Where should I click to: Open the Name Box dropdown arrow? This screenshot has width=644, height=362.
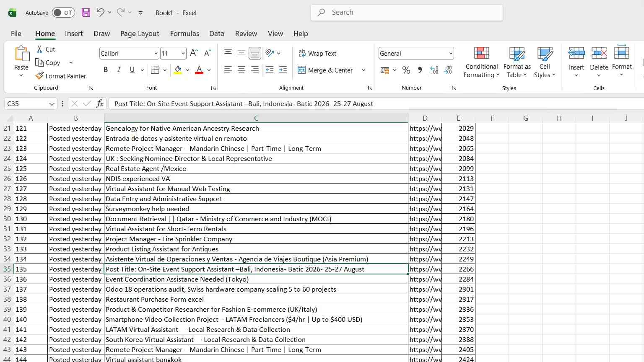pos(52,103)
